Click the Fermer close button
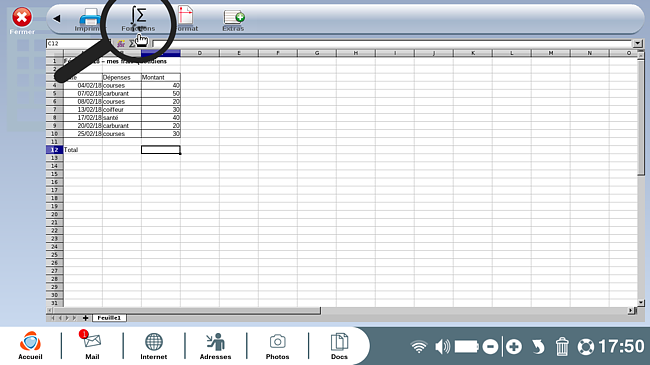Viewport: 650px width, 365px height. 22,21
